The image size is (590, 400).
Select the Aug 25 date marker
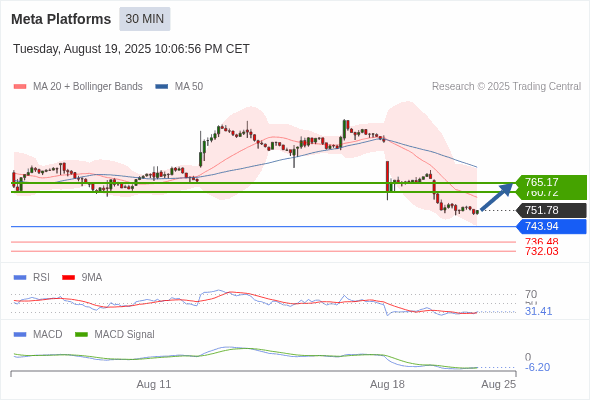499,384
